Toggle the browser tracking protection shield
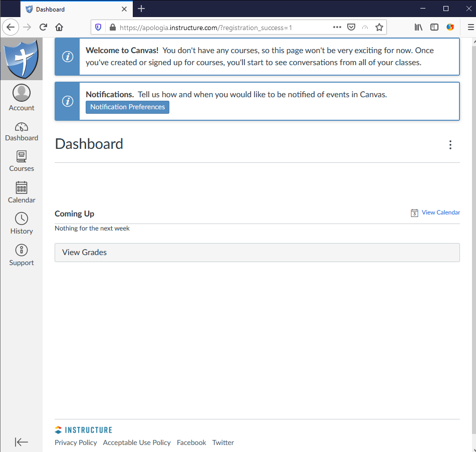Viewport: 476px width, 452px height. (98, 27)
